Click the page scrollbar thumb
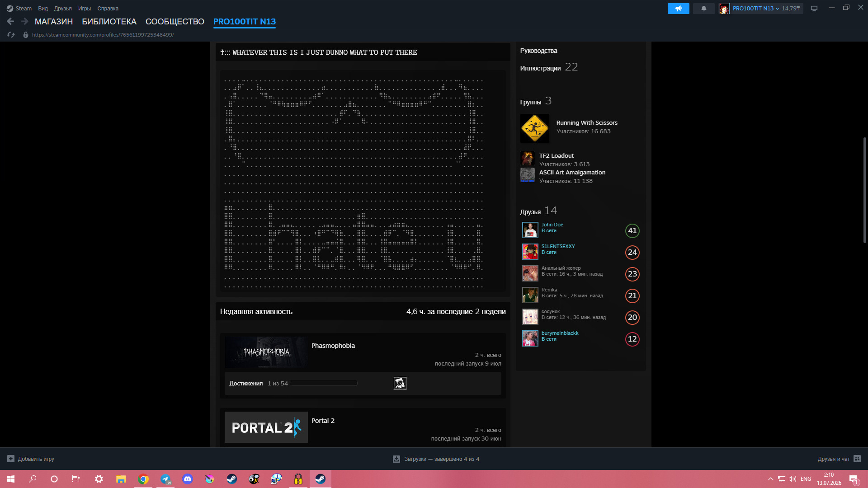Viewport: 868px width, 488px height. (864, 190)
